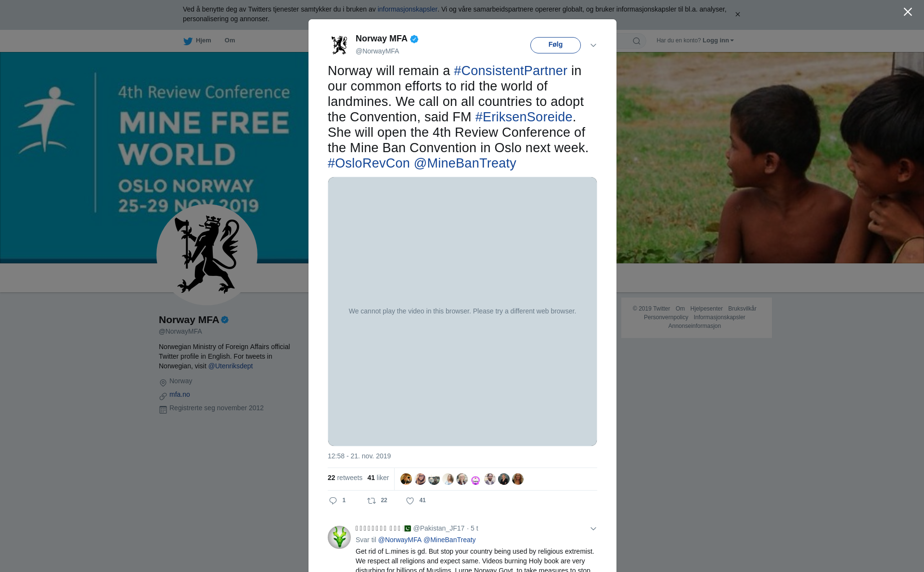Viewport: 924px width, 572px height.
Task: Expand tweet options chevron beside Følg
Action: [593, 45]
